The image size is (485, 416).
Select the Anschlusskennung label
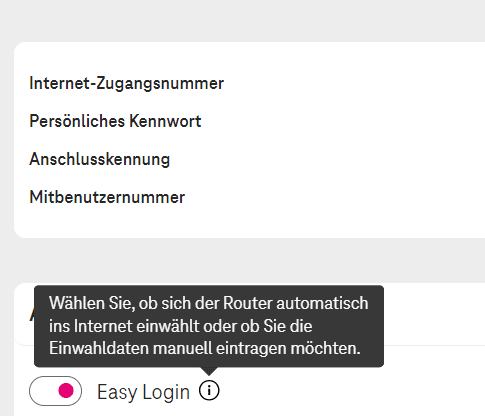click(x=100, y=159)
